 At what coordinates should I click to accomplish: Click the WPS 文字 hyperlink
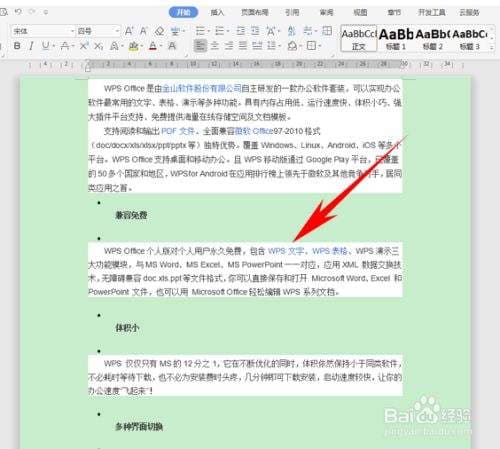(x=286, y=251)
